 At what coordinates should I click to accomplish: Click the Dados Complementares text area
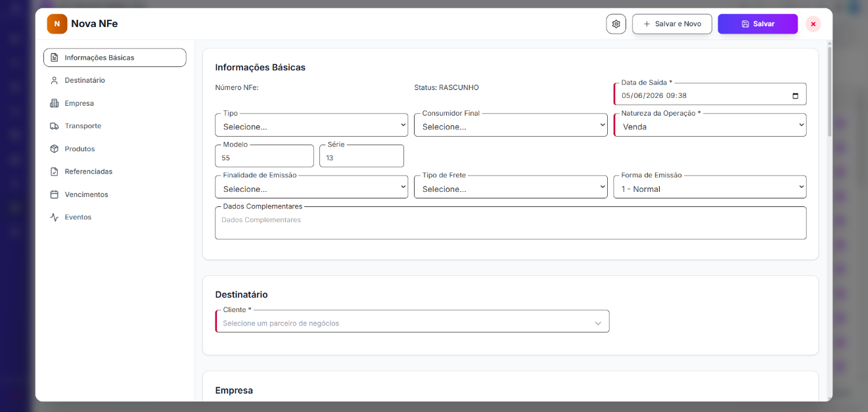click(x=511, y=224)
